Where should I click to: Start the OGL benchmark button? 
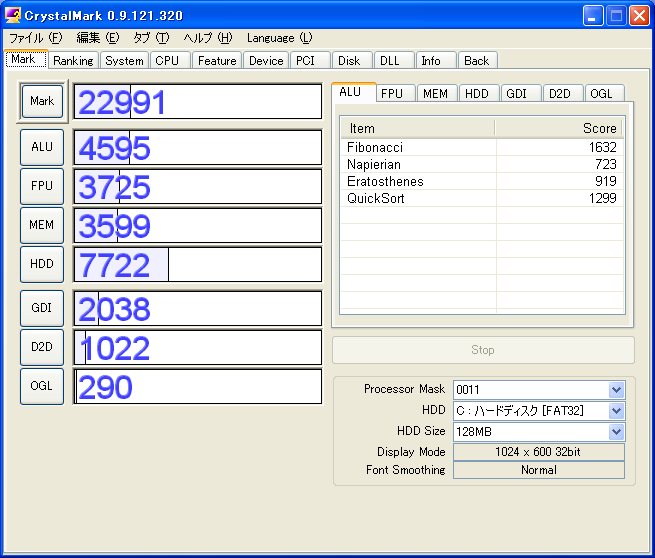(42, 386)
